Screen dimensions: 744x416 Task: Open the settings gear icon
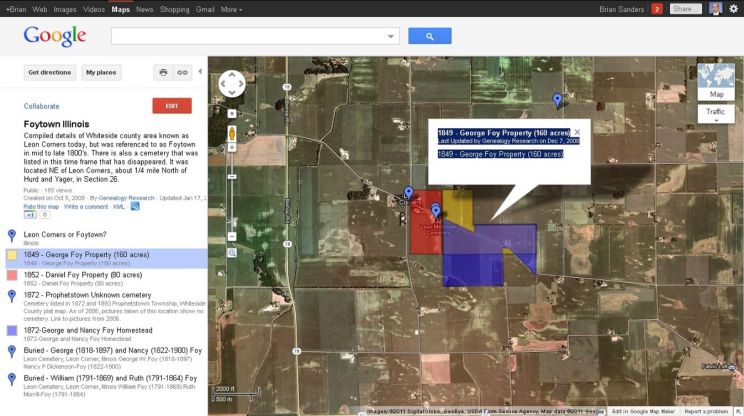[x=734, y=9]
